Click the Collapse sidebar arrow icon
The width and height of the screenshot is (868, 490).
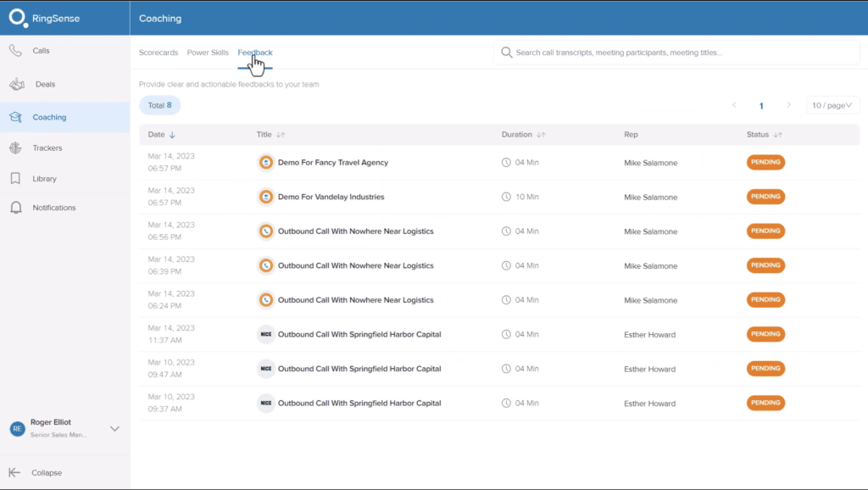coord(14,473)
